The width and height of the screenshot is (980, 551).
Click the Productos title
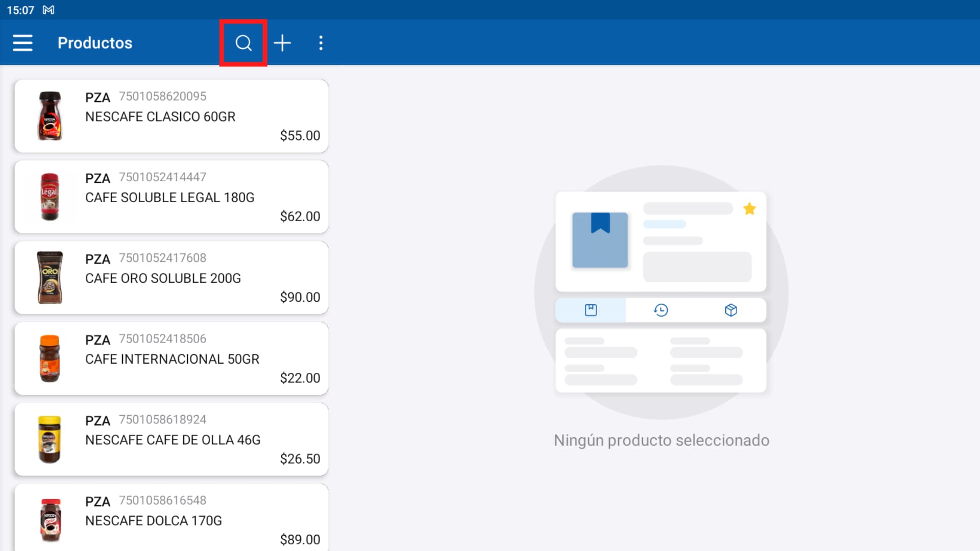tap(94, 43)
